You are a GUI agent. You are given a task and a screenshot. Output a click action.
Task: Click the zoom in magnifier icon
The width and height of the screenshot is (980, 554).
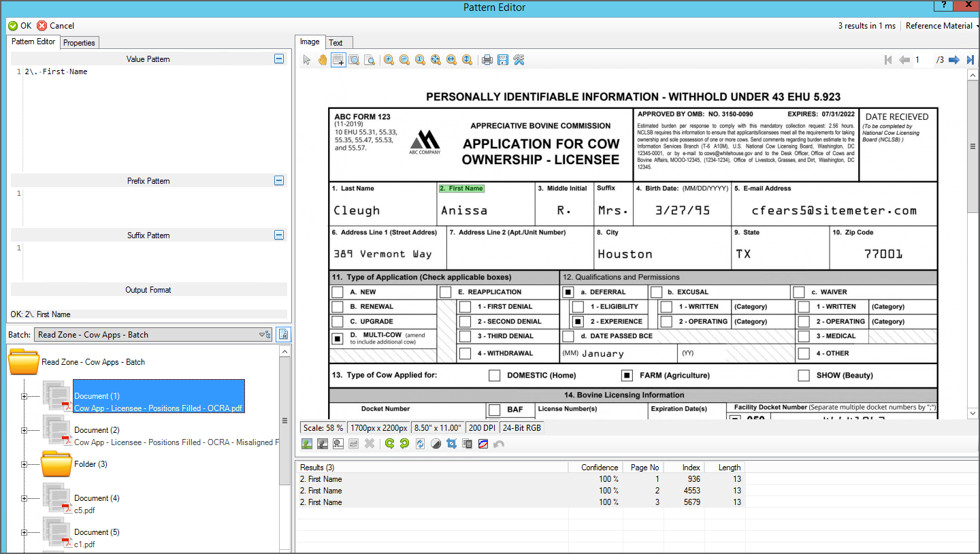(389, 60)
